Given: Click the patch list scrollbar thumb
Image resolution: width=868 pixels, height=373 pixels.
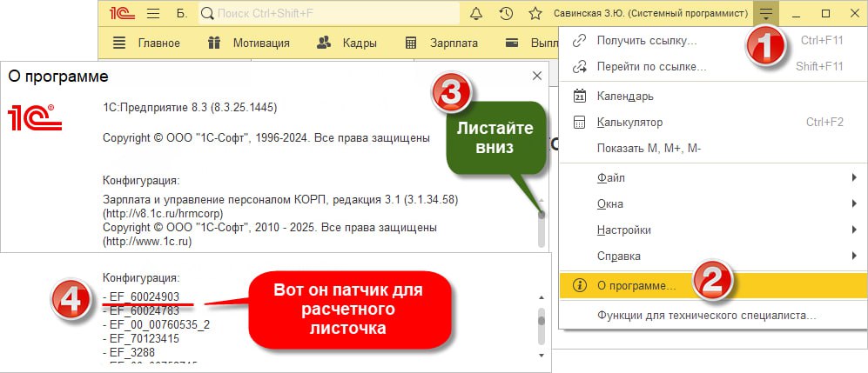Looking at the screenshot, I should (x=542, y=320).
